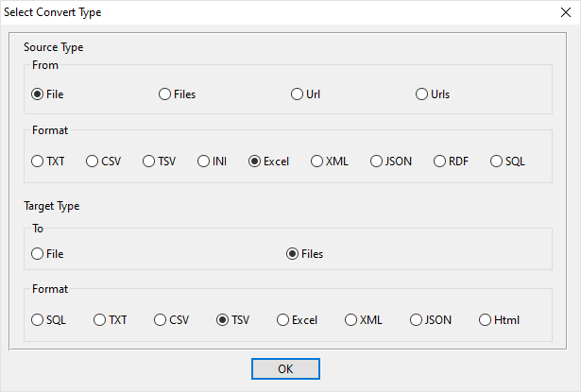The height and width of the screenshot is (392, 581).
Task: Pick TXT as source format
Action: pyautogui.click(x=38, y=162)
